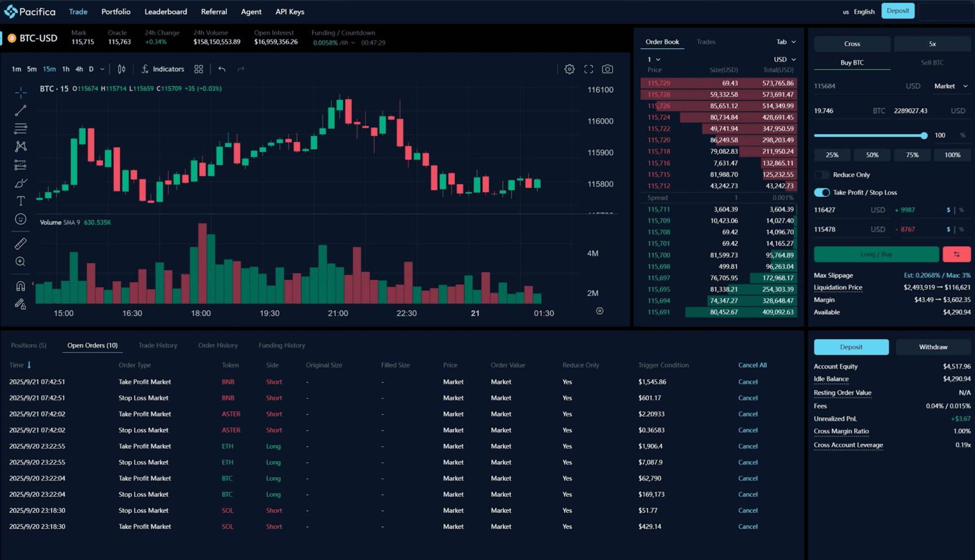Image resolution: width=975 pixels, height=560 pixels.
Task: Expand the Market order type dropdown
Action: pyautogui.click(x=951, y=86)
